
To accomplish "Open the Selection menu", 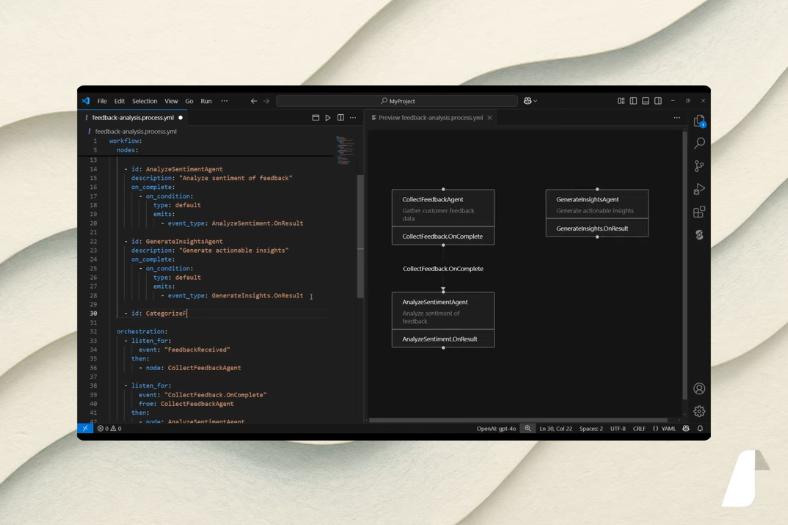I will [x=145, y=101].
